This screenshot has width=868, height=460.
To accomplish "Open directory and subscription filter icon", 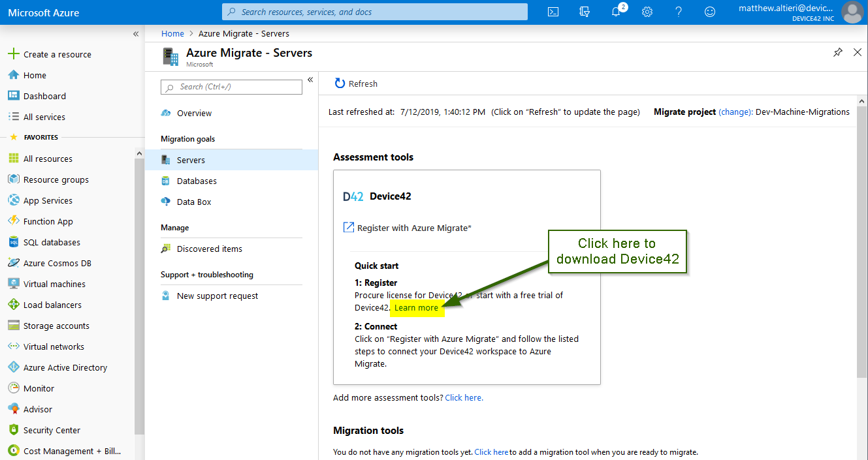I will coord(585,12).
